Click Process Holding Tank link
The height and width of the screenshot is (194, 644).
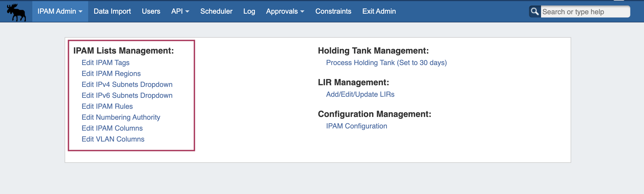pos(386,63)
